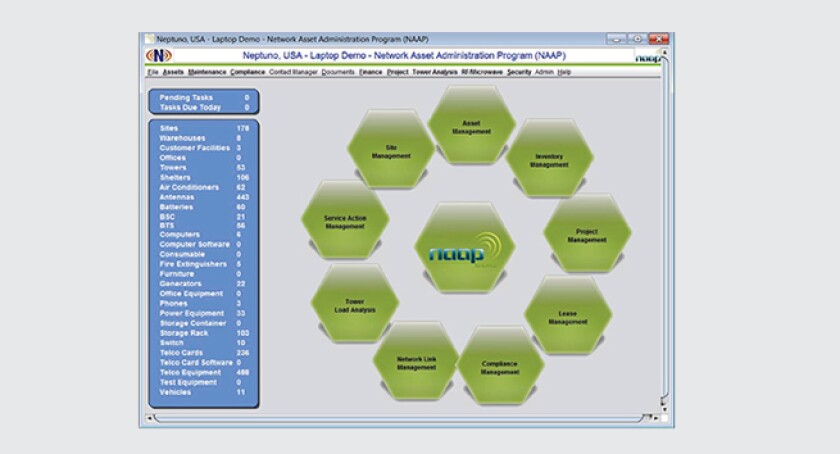Click the Computer Software row

204,244
